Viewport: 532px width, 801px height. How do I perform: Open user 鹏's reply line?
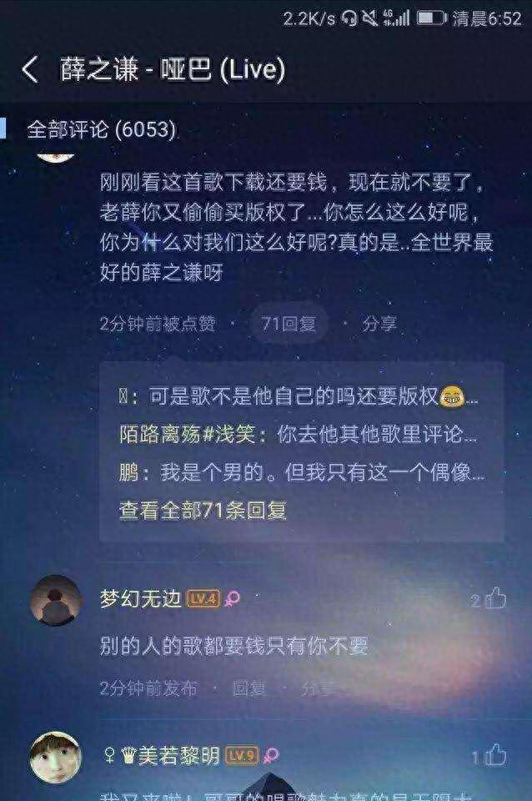coord(302,472)
